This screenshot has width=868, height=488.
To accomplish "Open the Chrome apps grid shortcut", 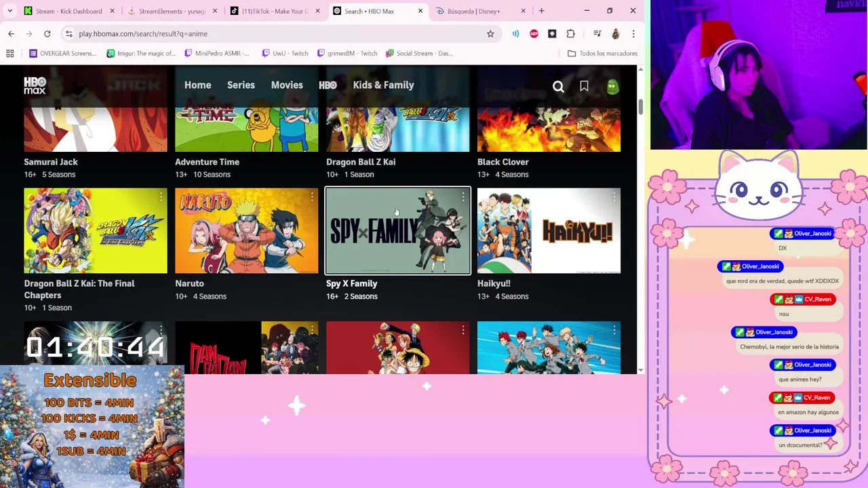I will coord(10,53).
